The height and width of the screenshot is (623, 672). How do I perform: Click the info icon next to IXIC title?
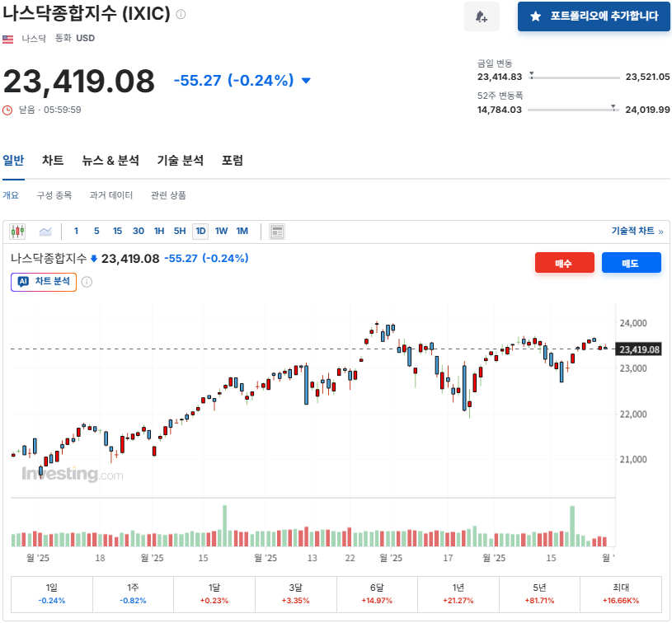[x=181, y=14]
